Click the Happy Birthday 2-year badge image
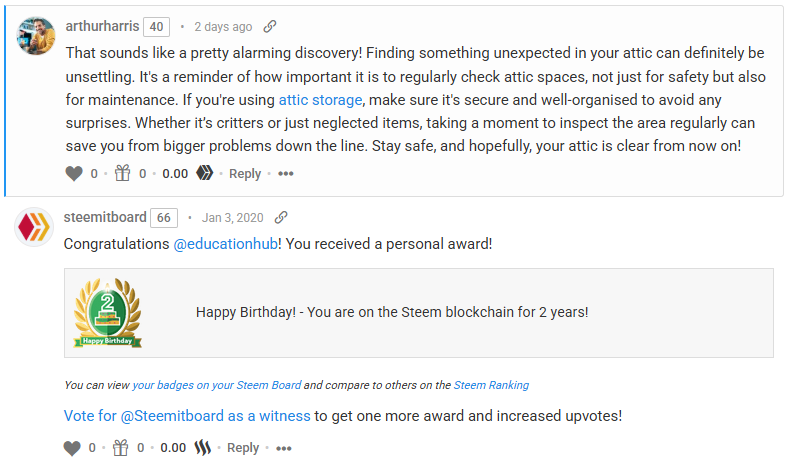Viewport: 790px width, 460px height. pos(107,312)
